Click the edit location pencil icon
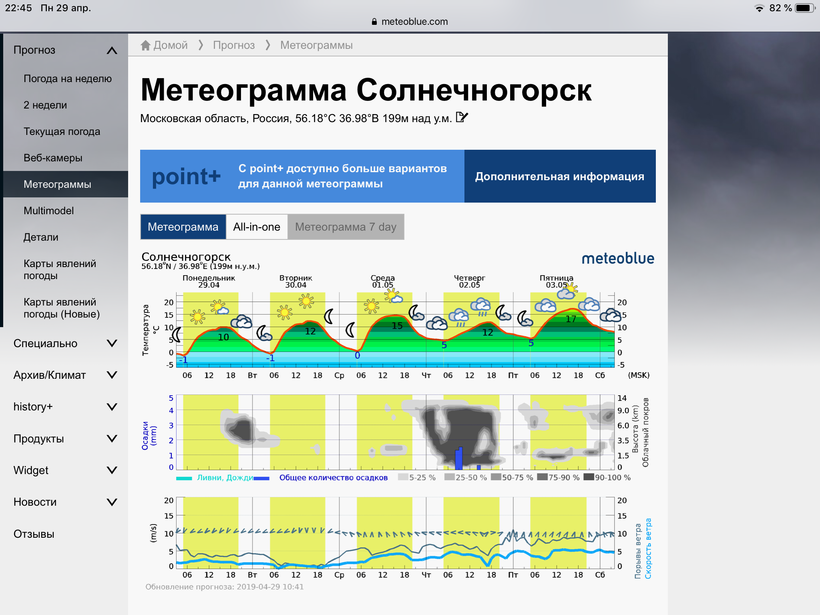Viewport: 820px width, 615px height. point(461,118)
